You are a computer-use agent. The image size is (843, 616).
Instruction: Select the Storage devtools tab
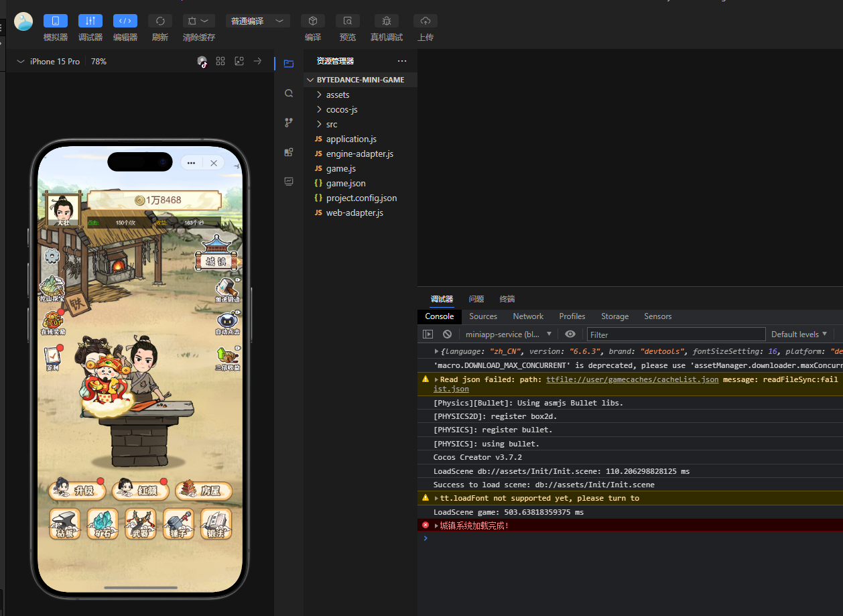pos(614,316)
